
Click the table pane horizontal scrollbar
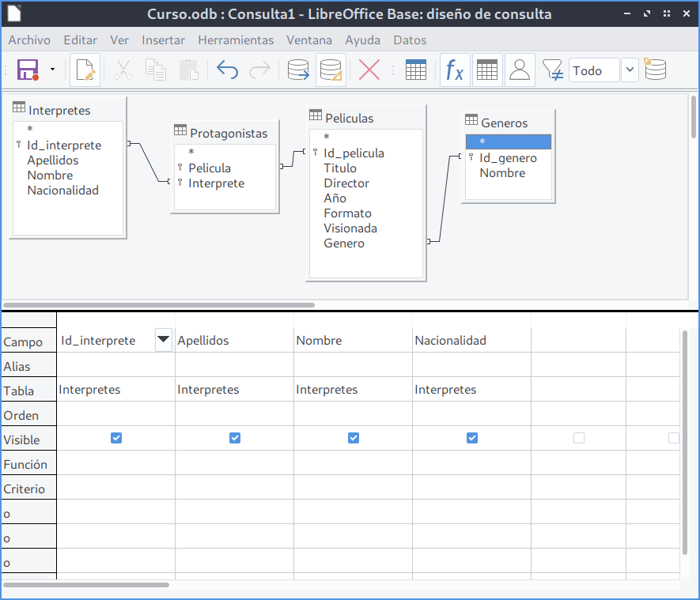click(159, 305)
